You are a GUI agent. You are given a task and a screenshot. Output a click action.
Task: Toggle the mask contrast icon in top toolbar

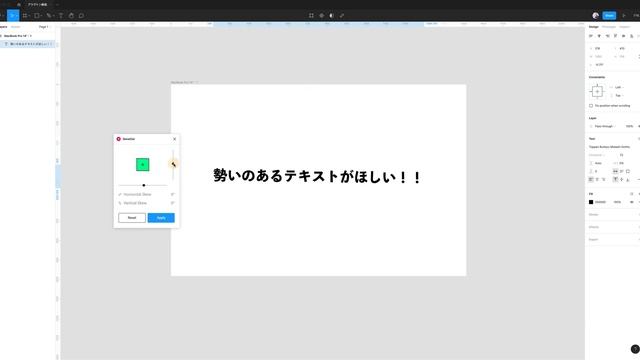click(x=331, y=16)
